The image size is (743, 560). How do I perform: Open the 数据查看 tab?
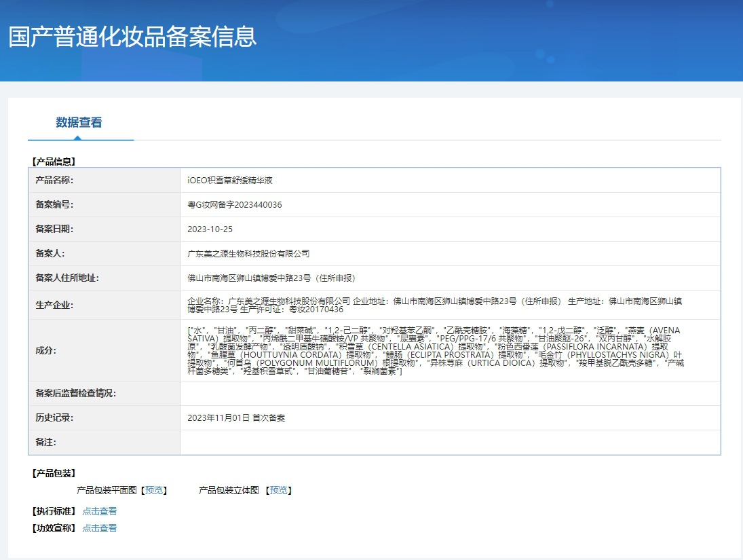79,123
